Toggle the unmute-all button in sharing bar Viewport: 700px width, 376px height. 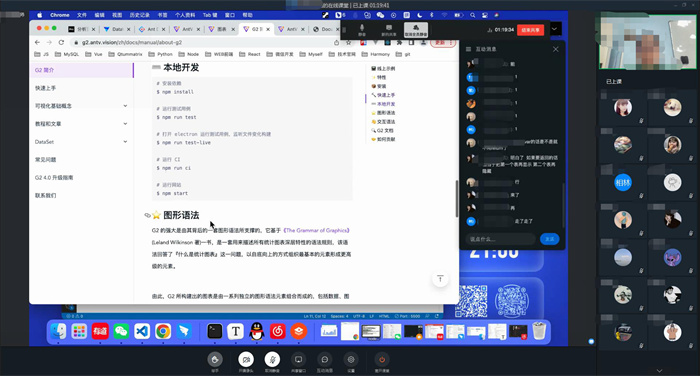pyautogui.click(x=416, y=30)
